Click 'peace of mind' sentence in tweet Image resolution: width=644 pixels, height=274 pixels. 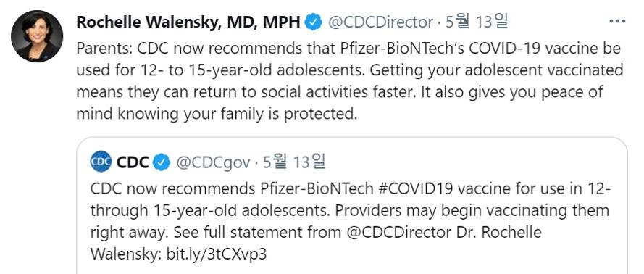[339, 103]
